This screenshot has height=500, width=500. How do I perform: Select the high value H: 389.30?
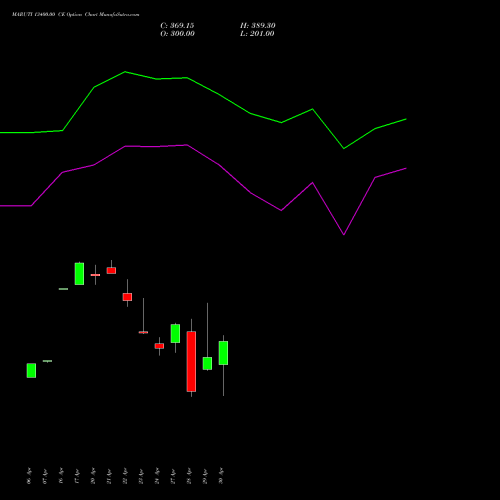coord(258,26)
